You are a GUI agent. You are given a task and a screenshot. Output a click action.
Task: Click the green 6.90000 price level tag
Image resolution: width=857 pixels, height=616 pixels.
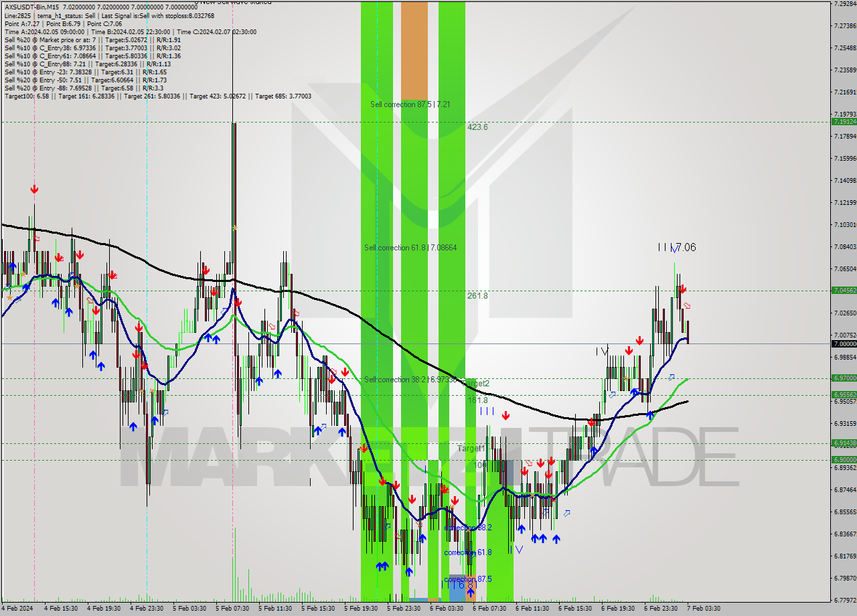tap(844, 460)
